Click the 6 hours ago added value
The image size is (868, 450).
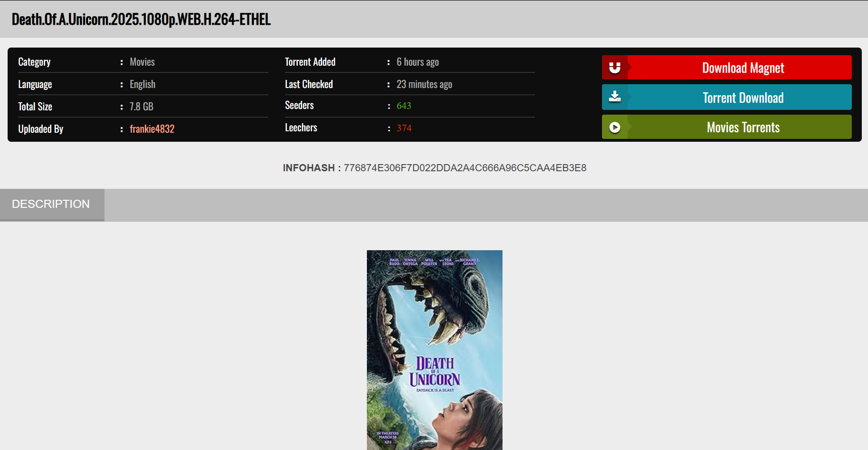coord(418,62)
